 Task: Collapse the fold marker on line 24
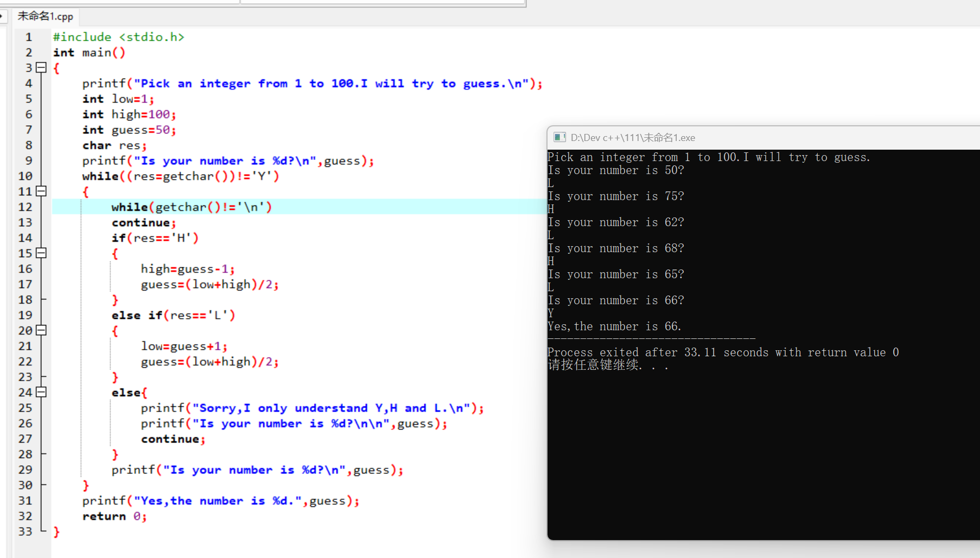click(41, 392)
